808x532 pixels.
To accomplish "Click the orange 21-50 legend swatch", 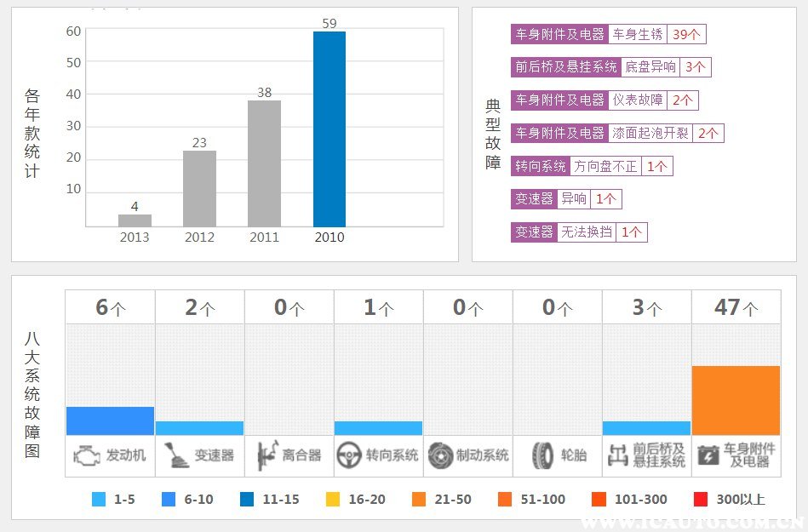I will coord(418,500).
